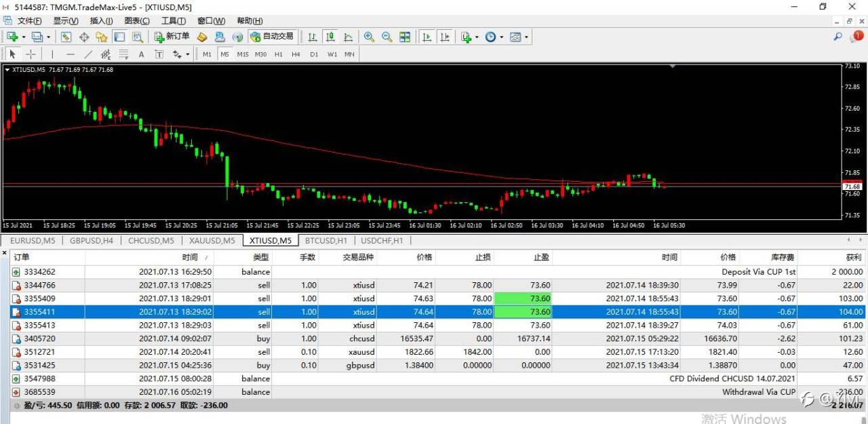Open the tile windows grid icon
The image size is (868, 424).
click(x=405, y=37)
